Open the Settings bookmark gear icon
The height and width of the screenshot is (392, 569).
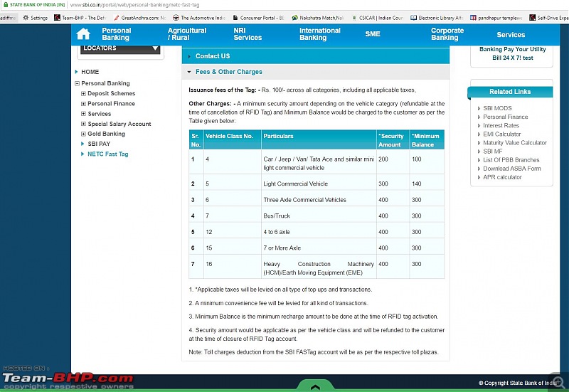(x=26, y=17)
